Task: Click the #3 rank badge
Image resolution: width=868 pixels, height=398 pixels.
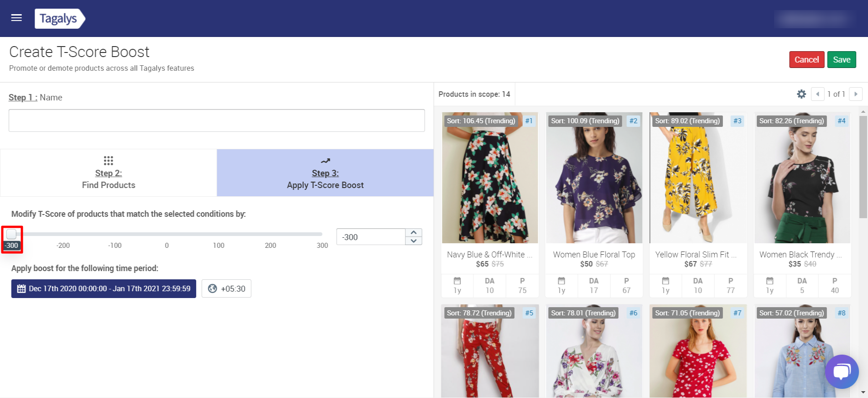Action: click(737, 121)
